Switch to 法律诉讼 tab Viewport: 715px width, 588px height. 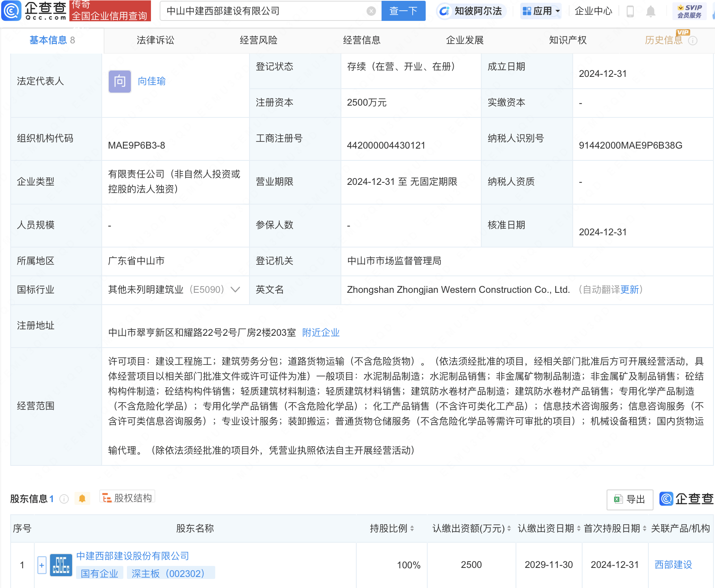tap(155, 40)
